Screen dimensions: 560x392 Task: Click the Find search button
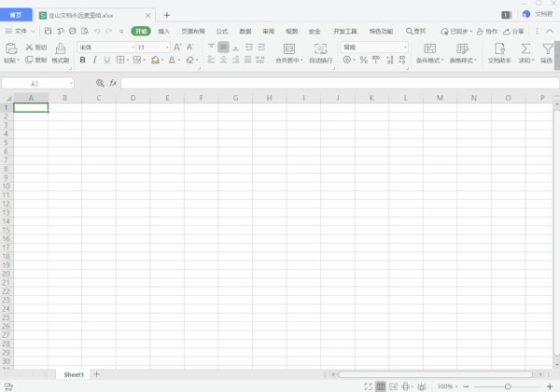point(415,32)
